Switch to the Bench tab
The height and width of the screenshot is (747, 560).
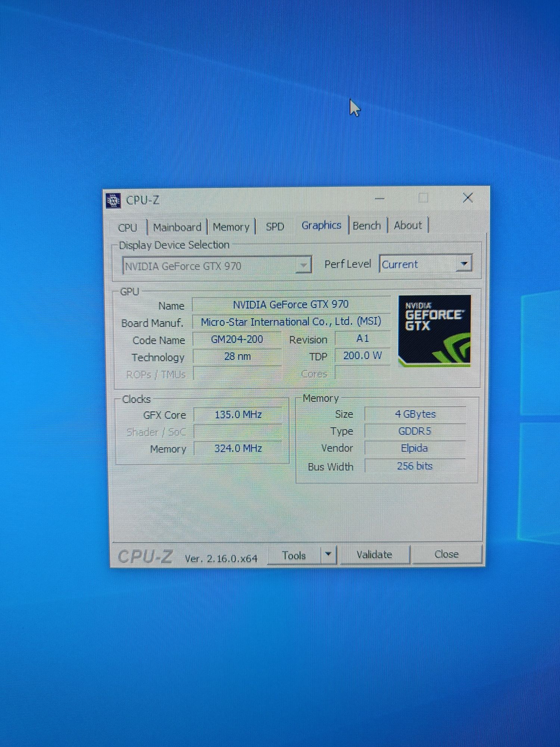pos(367,226)
